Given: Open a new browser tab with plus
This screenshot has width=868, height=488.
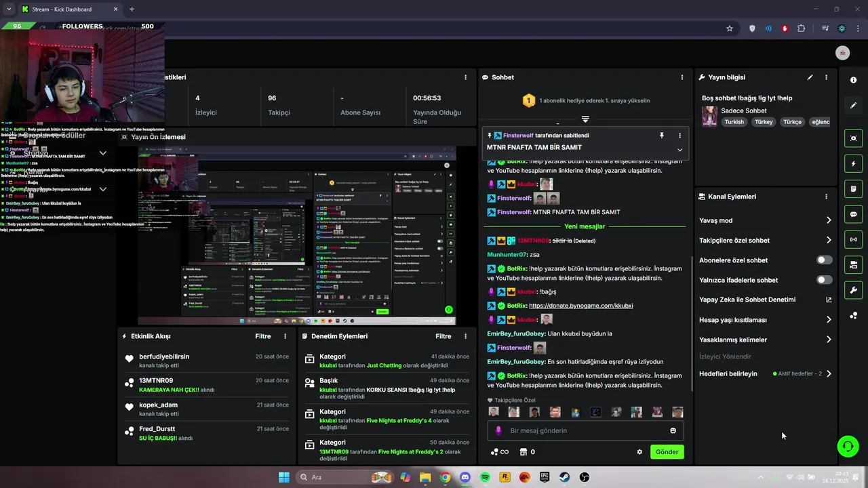Looking at the screenshot, I should click(132, 9).
